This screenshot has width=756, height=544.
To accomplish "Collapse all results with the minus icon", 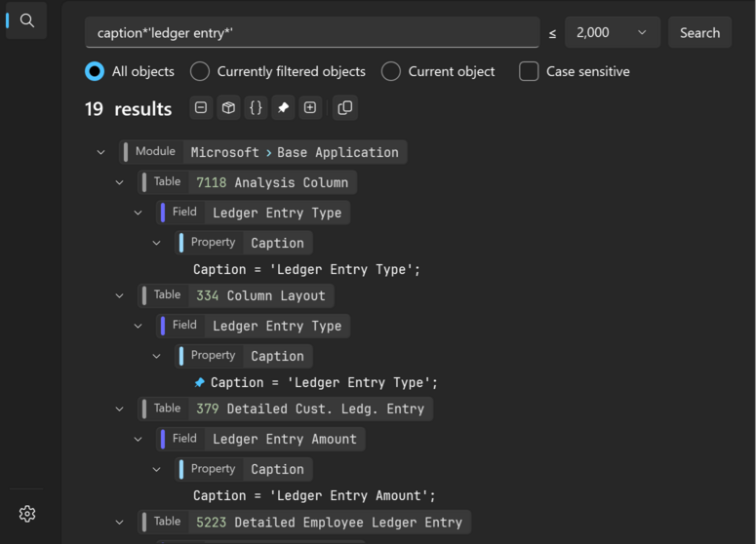I will point(201,107).
